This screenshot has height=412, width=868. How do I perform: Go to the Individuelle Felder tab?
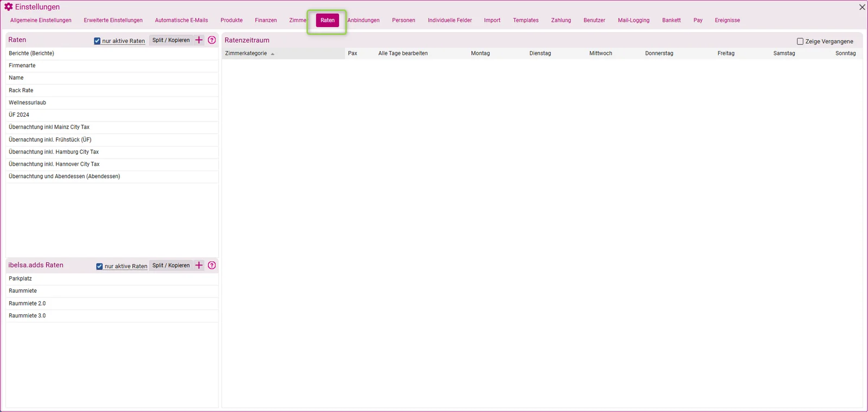450,20
